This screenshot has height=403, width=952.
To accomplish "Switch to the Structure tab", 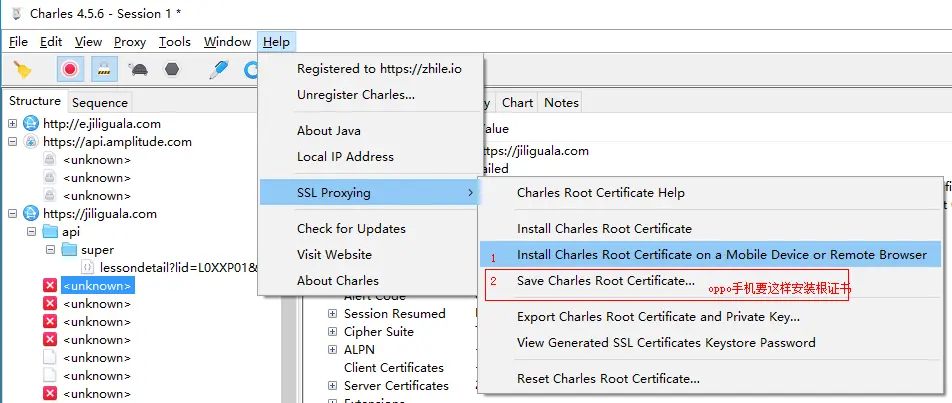I will [x=34, y=101].
